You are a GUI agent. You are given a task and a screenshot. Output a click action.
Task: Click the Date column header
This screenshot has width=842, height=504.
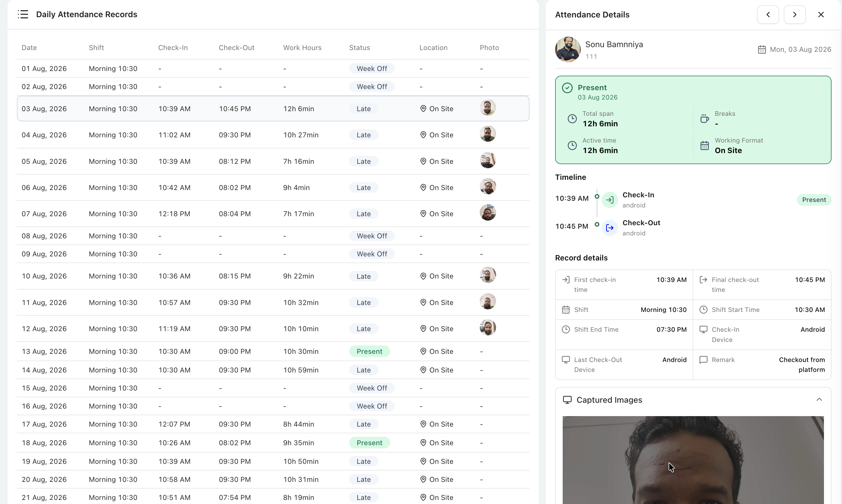[29, 47]
